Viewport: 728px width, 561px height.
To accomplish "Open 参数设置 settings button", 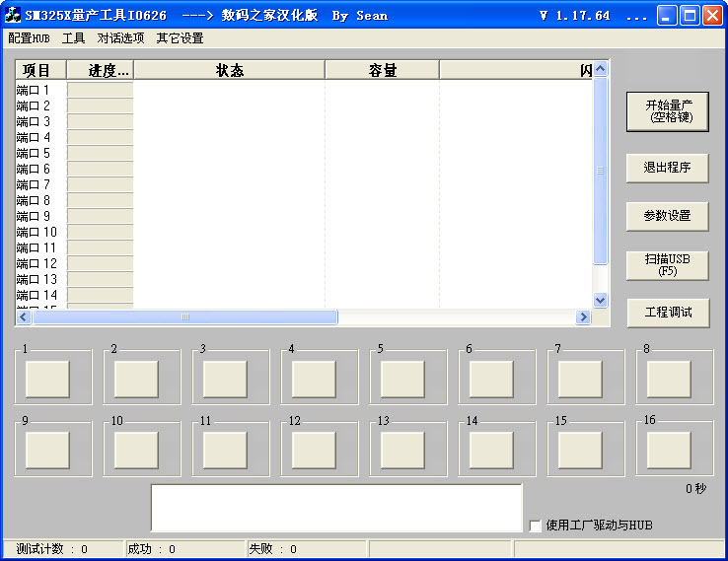I will [x=667, y=216].
